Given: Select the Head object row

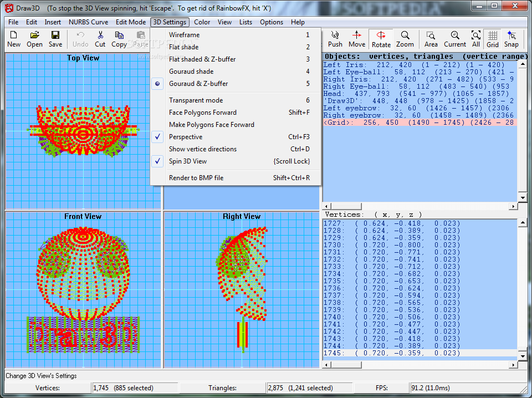Looking at the screenshot, I should tap(420, 94).
